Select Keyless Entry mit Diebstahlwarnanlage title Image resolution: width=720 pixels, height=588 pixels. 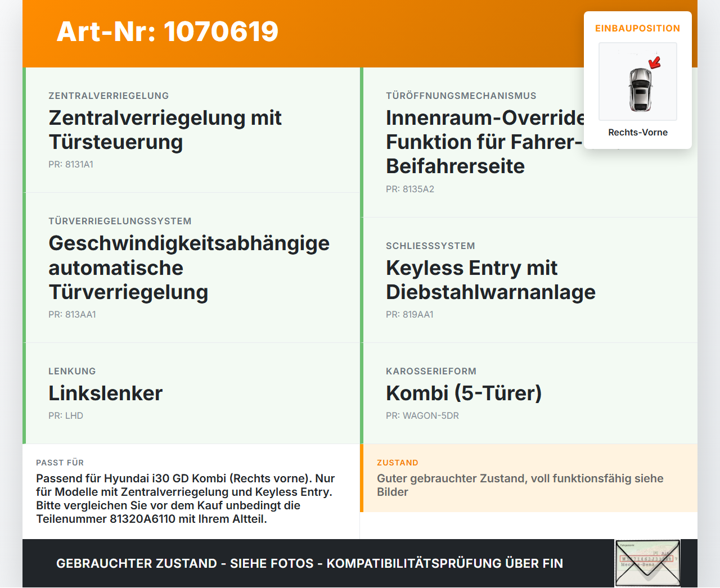[x=490, y=280]
